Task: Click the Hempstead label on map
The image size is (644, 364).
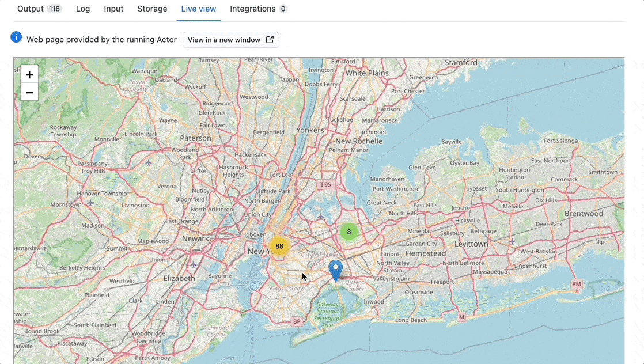Action: pyautogui.click(x=426, y=253)
